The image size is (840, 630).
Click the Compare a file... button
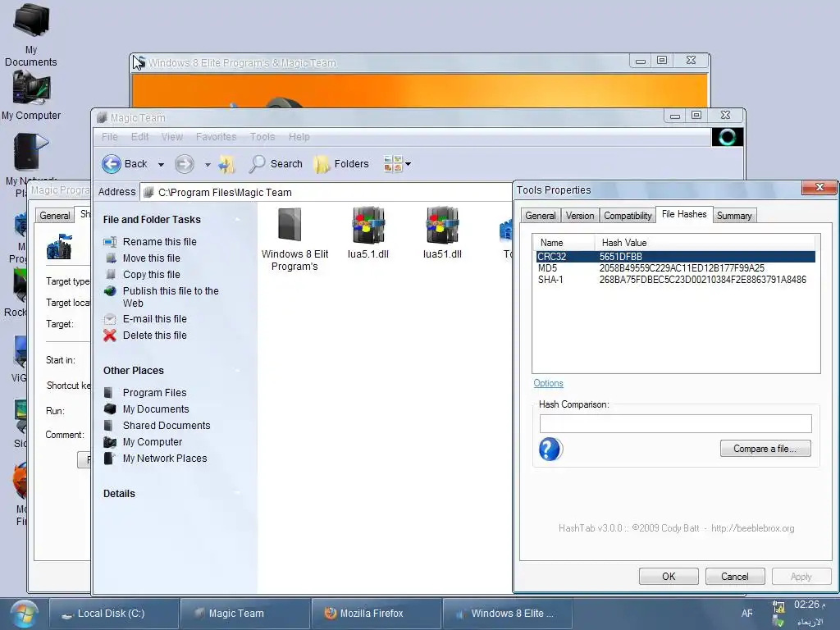click(x=765, y=449)
